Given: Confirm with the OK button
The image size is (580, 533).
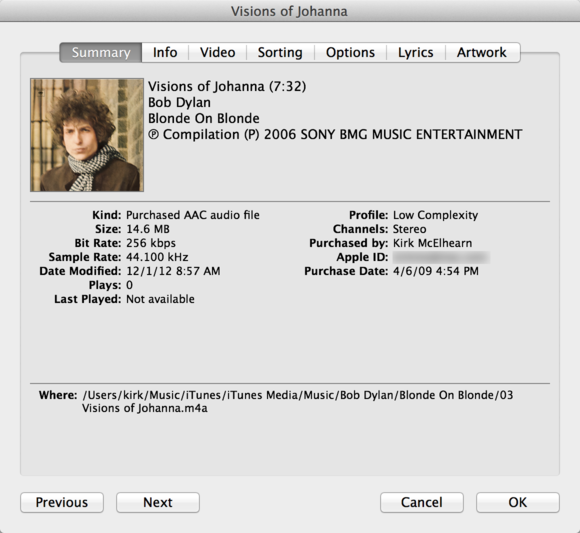Looking at the screenshot, I should (517, 502).
